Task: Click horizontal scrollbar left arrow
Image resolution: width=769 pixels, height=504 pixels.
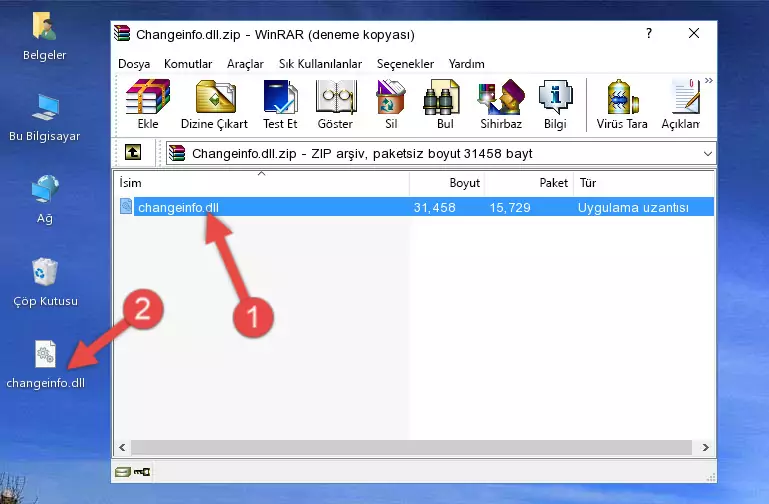Action: point(123,447)
